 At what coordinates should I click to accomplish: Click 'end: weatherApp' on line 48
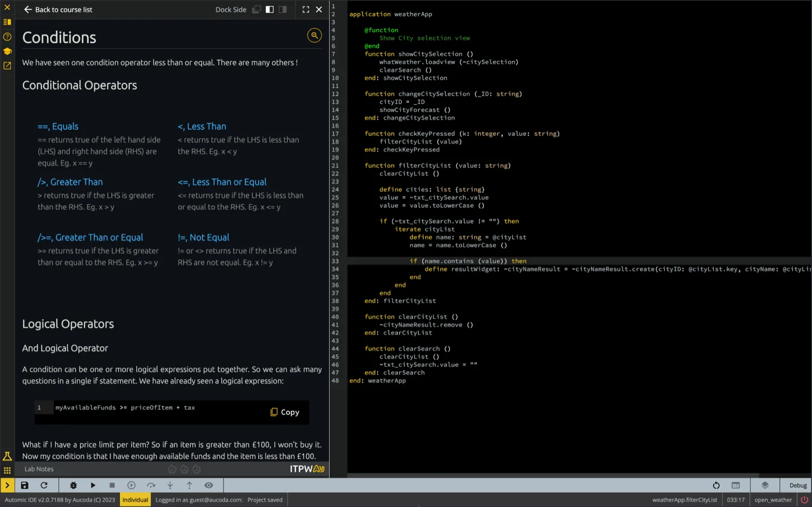[x=377, y=381]
